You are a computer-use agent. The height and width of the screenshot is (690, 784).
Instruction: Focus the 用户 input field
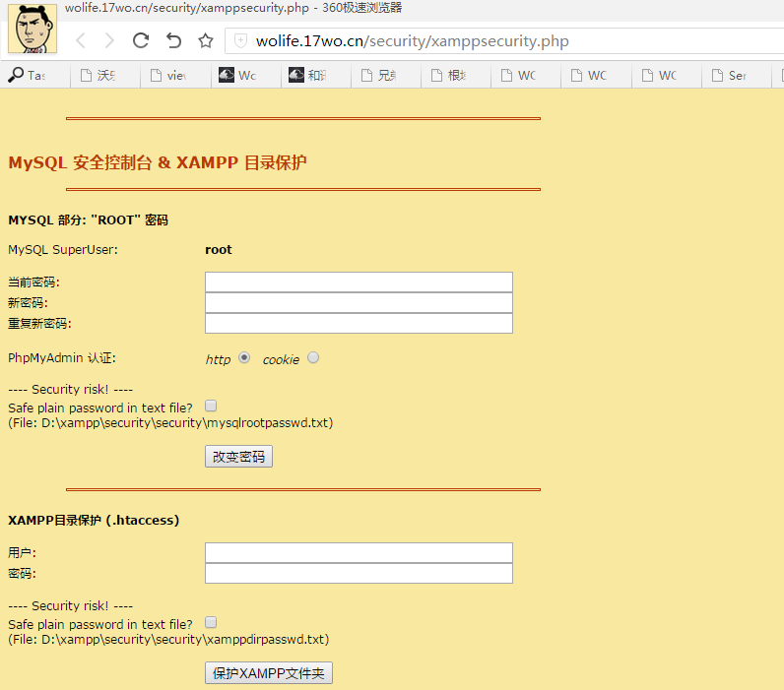click(359, 552)
